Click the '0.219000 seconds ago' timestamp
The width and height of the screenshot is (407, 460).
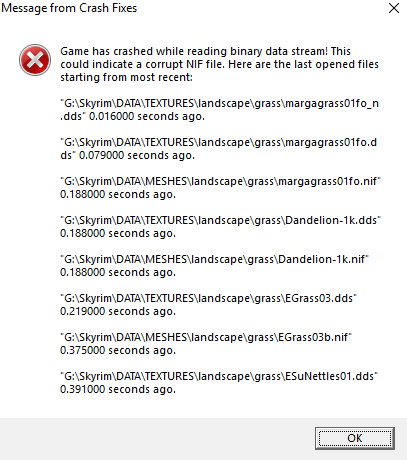coord(118,311)
